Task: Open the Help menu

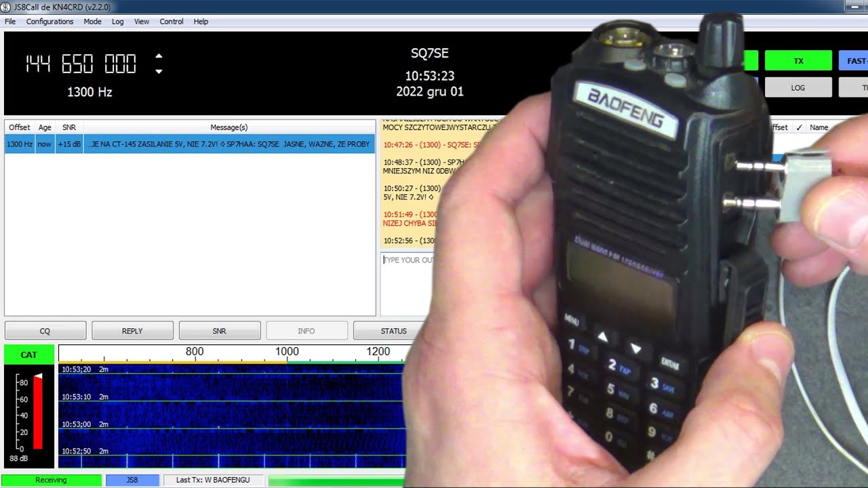Action: [201, 22]
